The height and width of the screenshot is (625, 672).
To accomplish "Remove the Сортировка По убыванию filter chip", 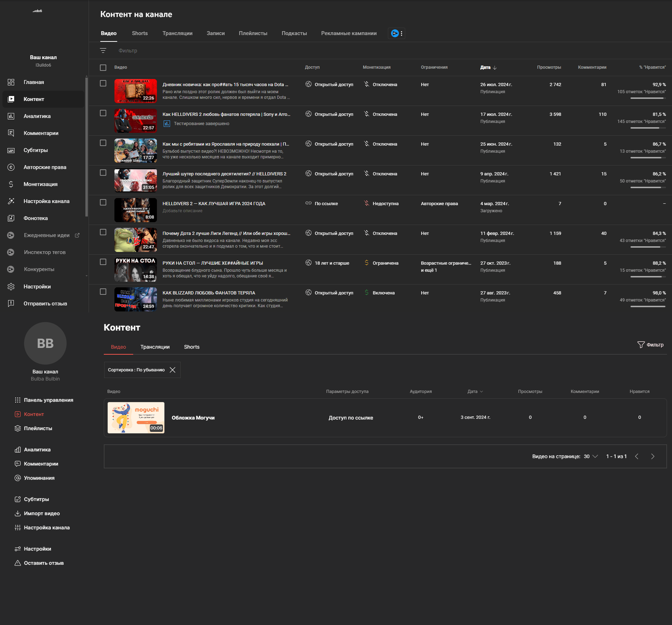I will coord(173,370).
